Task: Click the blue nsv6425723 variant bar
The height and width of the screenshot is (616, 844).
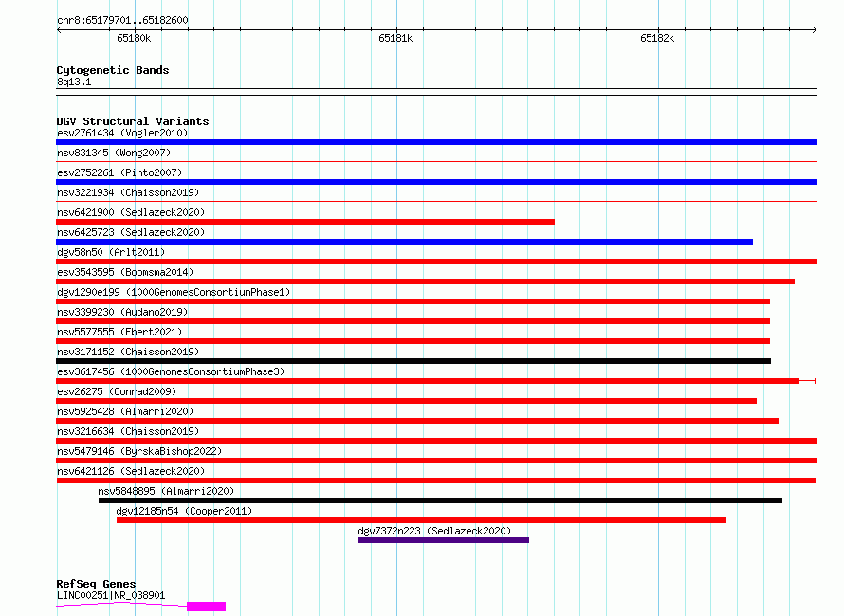Action: pos(404,242)
